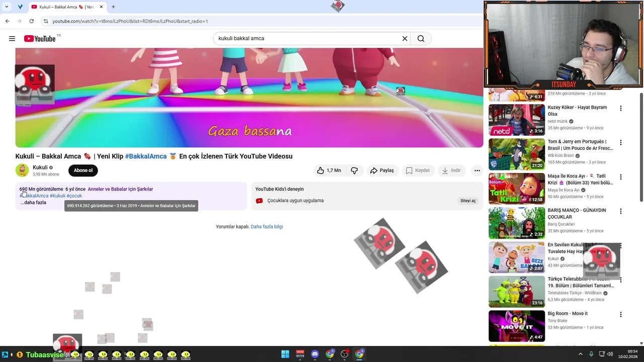The height and width of the screenshot is (362, 644).
Task: Click the 'Çocuklara uygun uygulama' text
Action: coord(295,201)
